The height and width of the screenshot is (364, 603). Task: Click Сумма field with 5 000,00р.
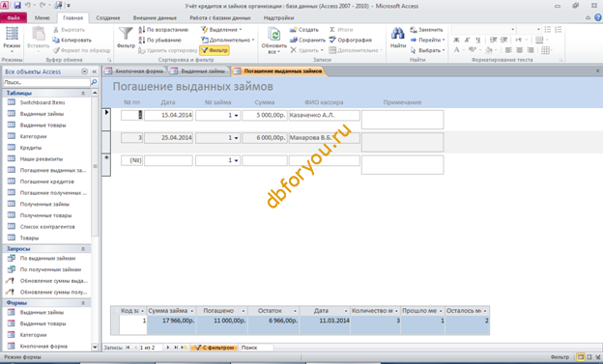pyautogui.click(x=265, y=115)
